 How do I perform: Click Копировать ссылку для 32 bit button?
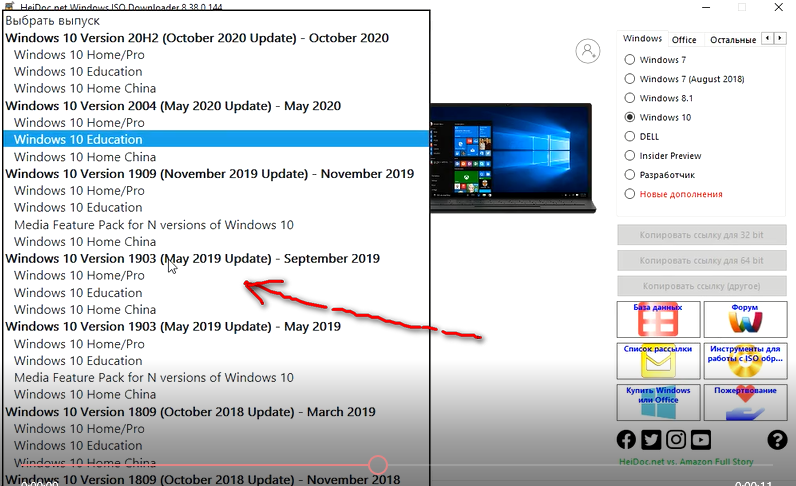coord(702,235)
